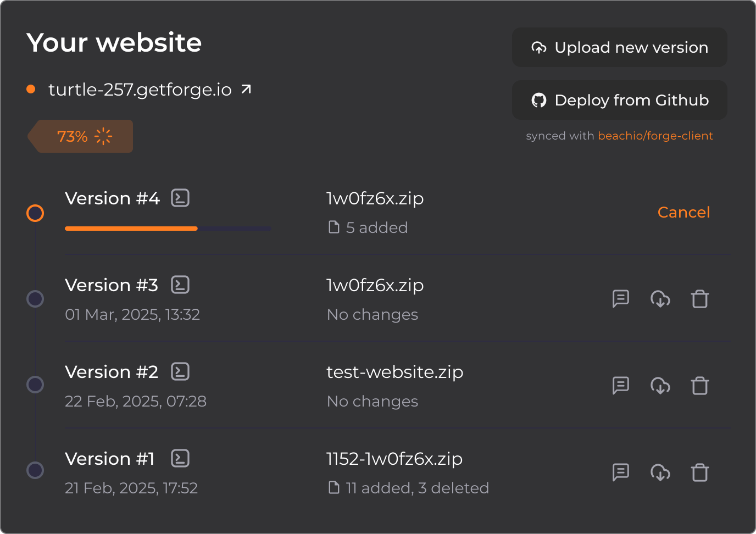
Task: Open the comment for Version #1
Action: (621, 472)
